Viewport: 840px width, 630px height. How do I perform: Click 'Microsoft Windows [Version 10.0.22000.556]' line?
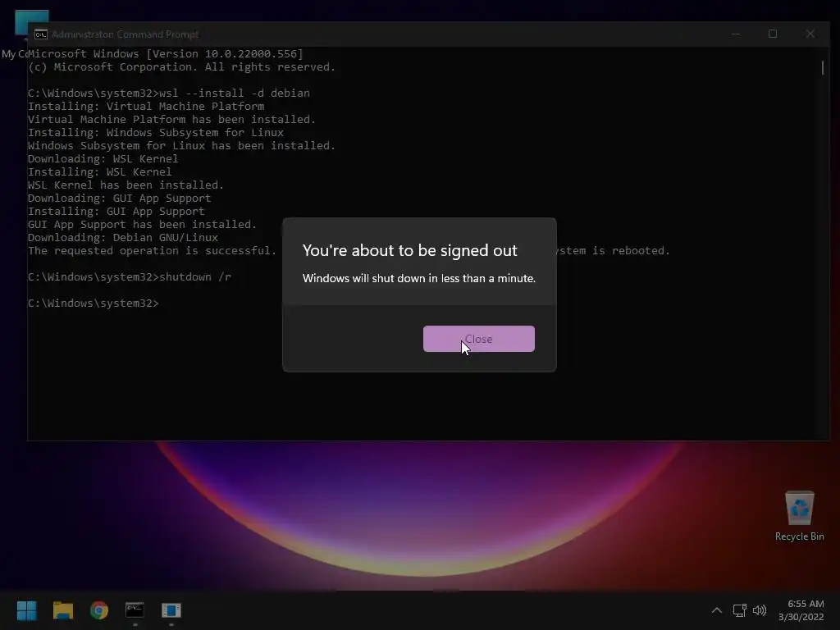pyautogui.click(x=166, y=53)
